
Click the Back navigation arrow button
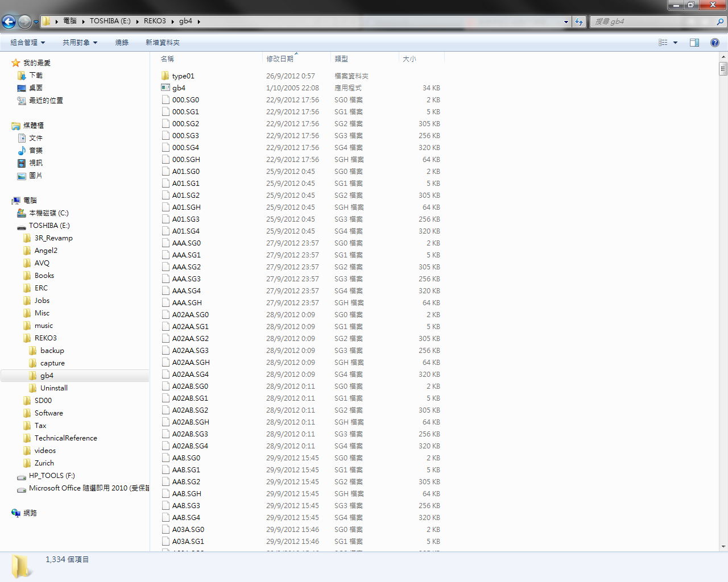[9, 22]
